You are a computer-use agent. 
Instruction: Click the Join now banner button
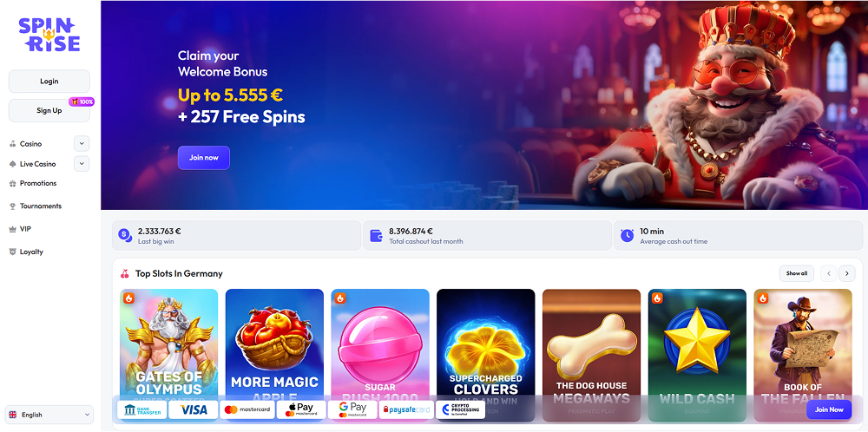click(204, 158)
